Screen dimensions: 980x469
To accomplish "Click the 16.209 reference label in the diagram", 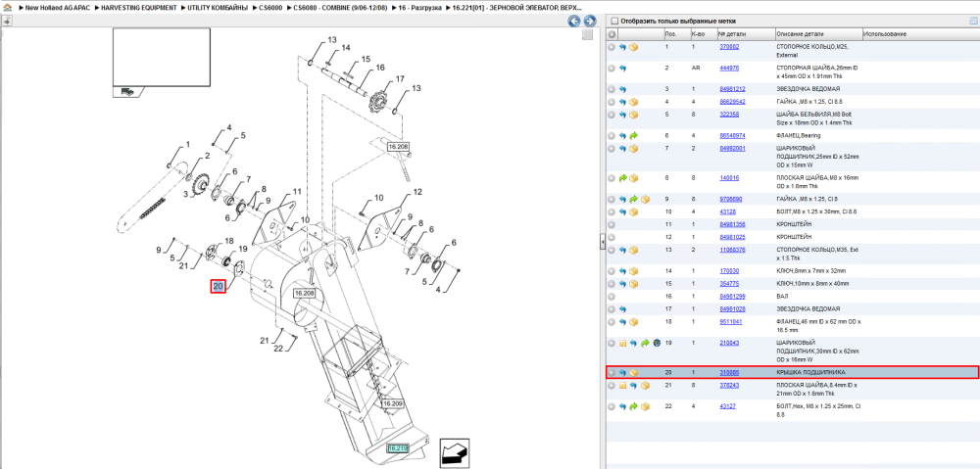I will point(393,403).
